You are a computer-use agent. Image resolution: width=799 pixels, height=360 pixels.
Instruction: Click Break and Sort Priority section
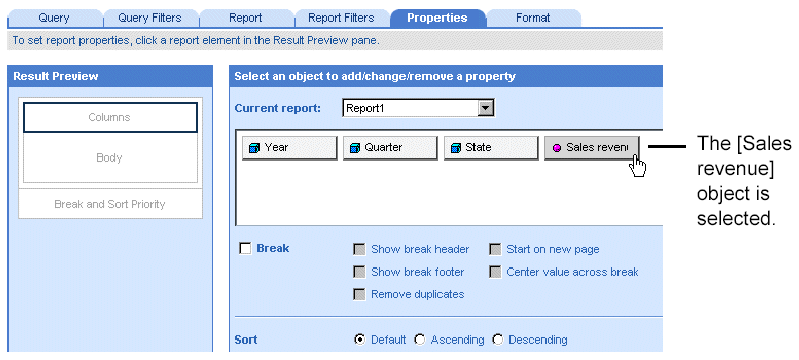pos(110,204)
